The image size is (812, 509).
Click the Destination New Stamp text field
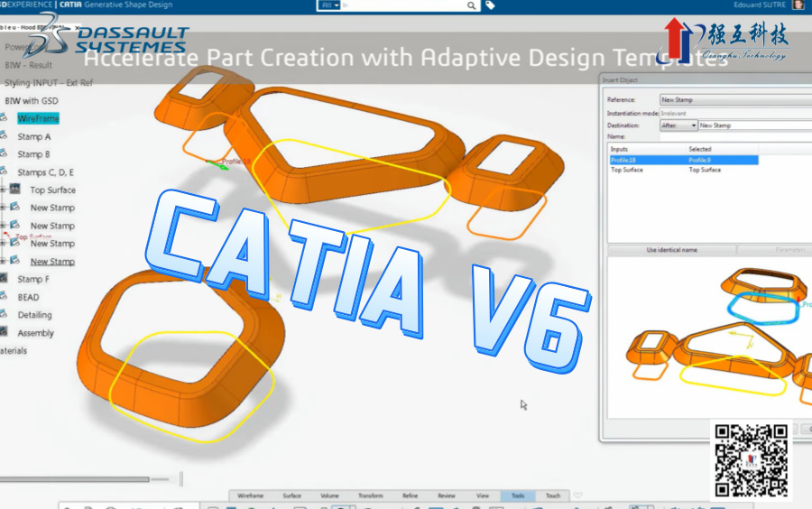[x=755, y=125]
